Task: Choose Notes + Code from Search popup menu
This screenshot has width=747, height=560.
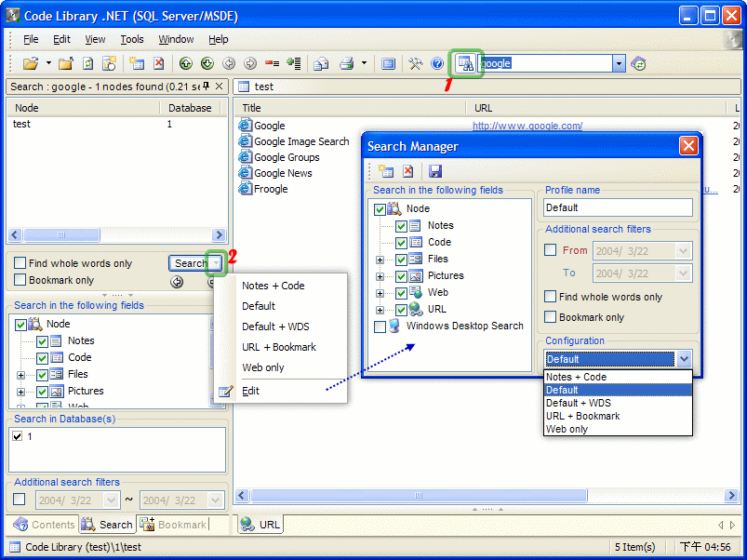Action: 273,286
